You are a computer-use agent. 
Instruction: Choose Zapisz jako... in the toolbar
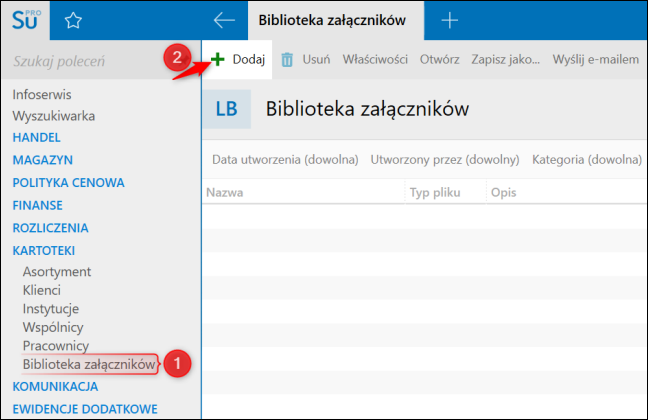tap(505, 60)
